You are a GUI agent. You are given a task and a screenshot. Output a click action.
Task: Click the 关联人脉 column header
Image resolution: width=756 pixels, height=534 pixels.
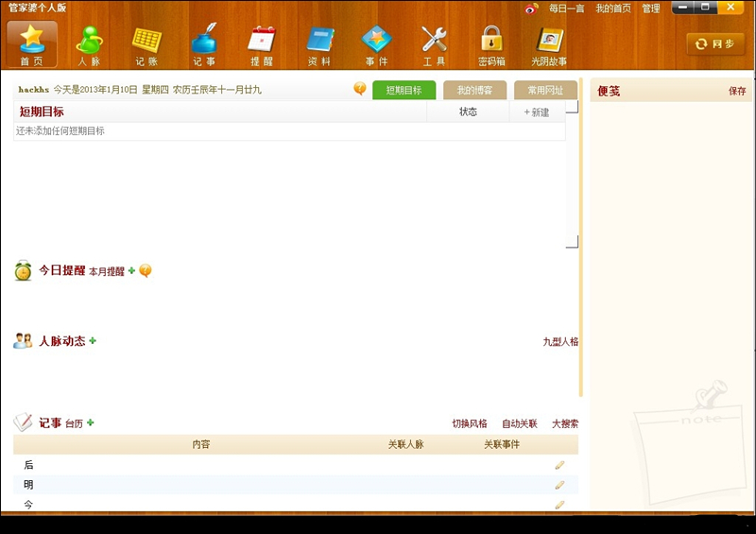click(406, 444)
